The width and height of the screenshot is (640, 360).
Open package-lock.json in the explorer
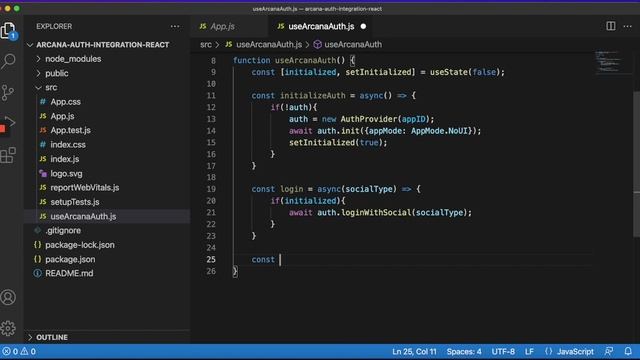click(80, 245)
